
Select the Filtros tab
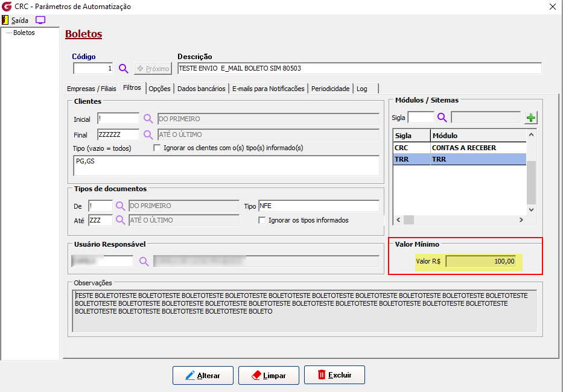(x=132, y=87)
